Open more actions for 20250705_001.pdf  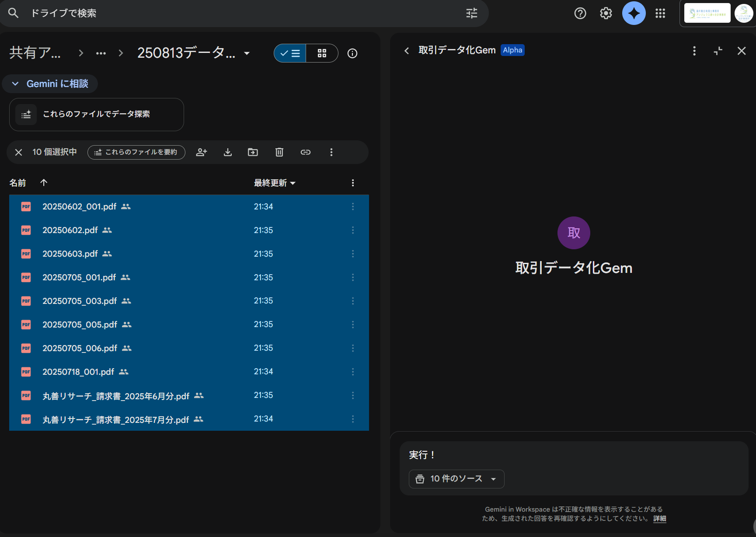tap(353, 277)
